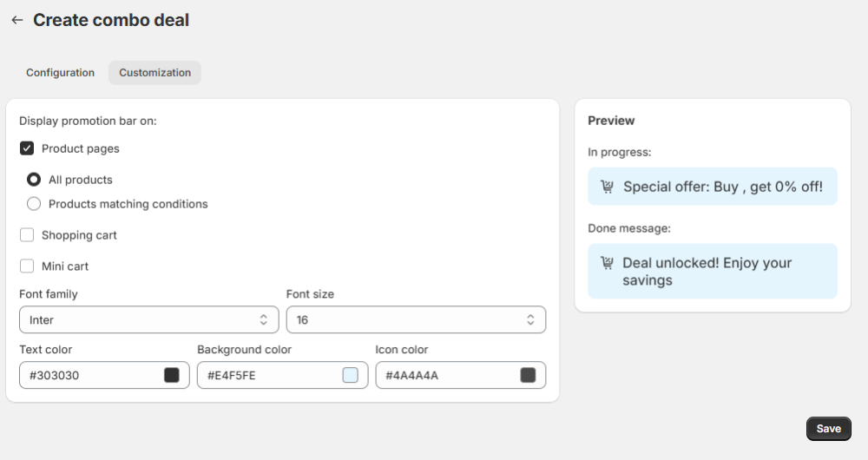Open the Background color swatch picker

[350, 376]
